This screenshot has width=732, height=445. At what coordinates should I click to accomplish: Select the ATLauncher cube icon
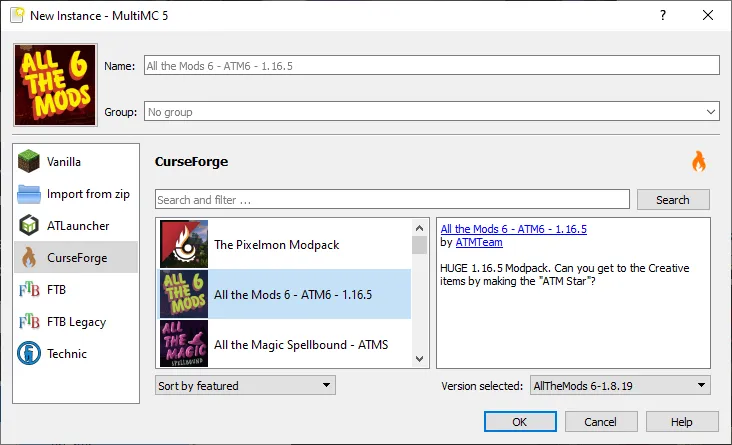(x=29, y=226)
